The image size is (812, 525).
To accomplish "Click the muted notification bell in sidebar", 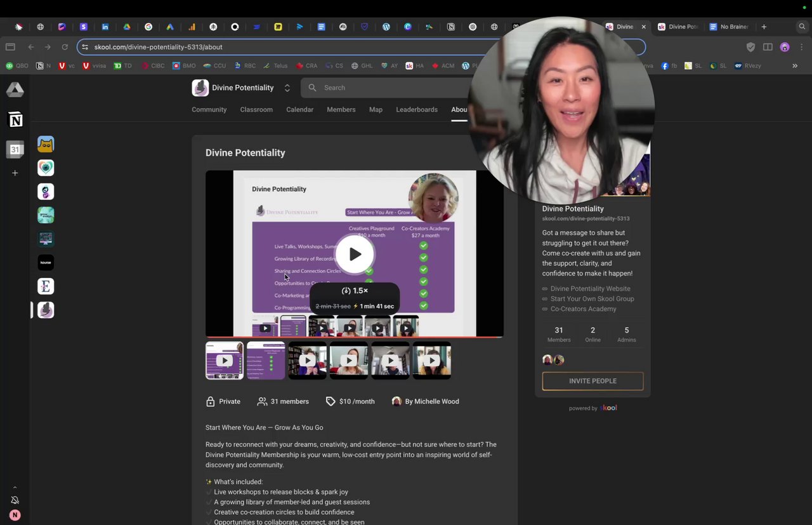I will click(x=15, y=500).
